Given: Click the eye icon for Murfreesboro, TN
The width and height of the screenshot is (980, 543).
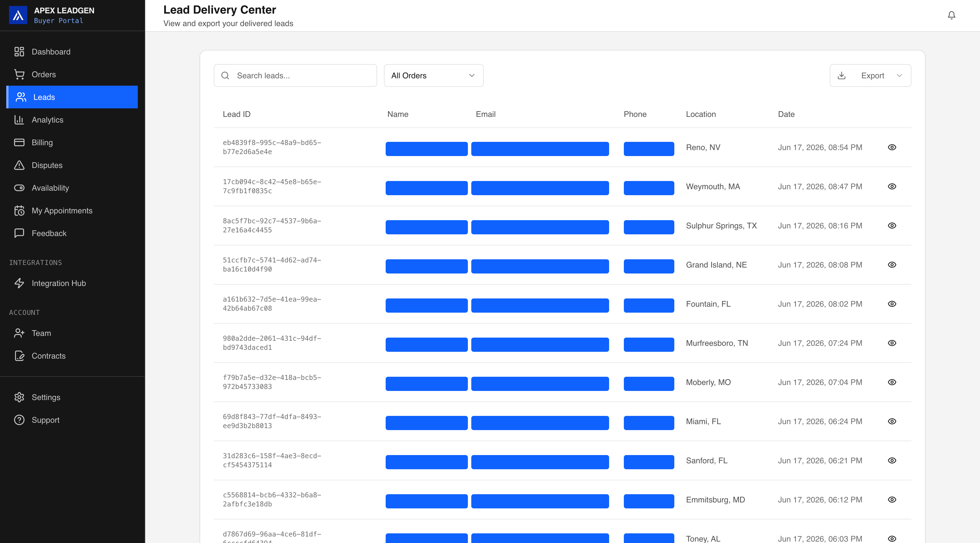Looking at the screenshot, I should [892, 343].
